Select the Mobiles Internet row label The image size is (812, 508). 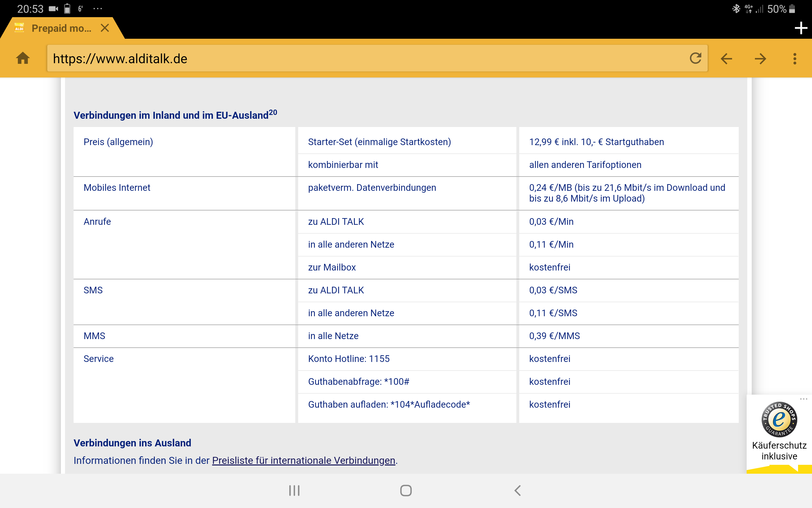(117, 187)
